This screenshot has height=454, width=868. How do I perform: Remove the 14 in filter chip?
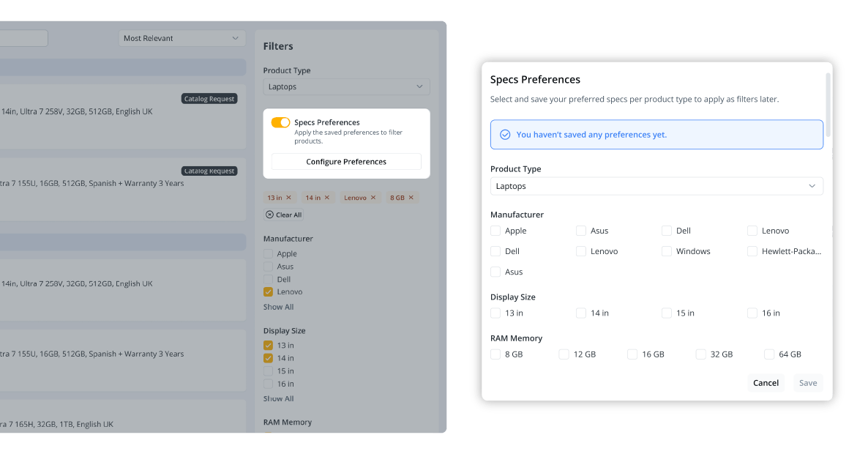(x=326, y=198)
